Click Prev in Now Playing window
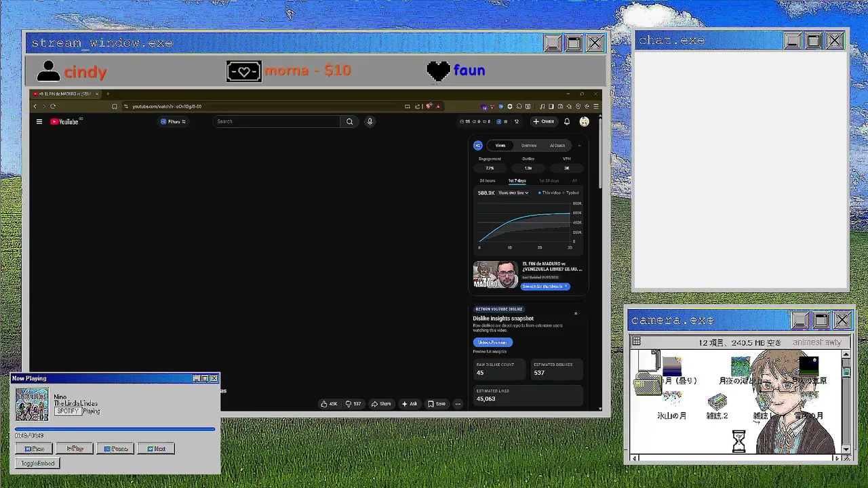The width and height of the screenshot is (868, 488). 34,449
